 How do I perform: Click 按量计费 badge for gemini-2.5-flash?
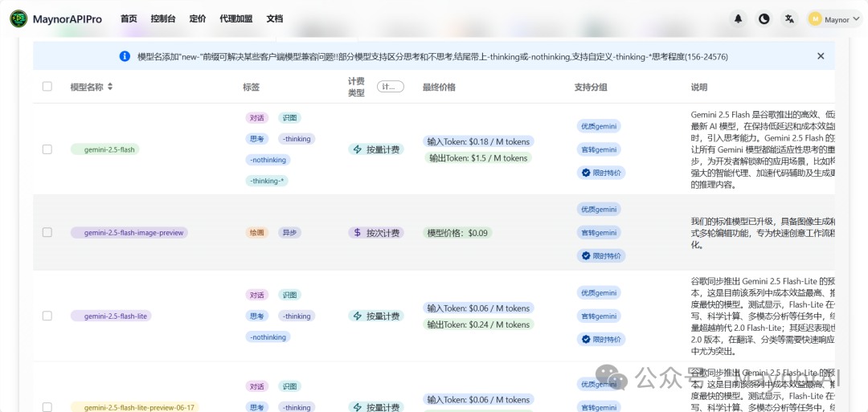376,149
